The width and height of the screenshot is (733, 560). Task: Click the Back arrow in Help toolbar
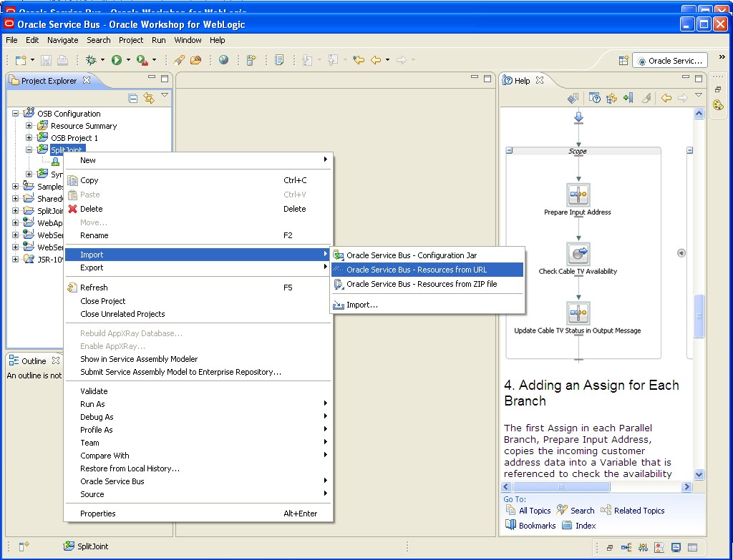tap(666, 97)
